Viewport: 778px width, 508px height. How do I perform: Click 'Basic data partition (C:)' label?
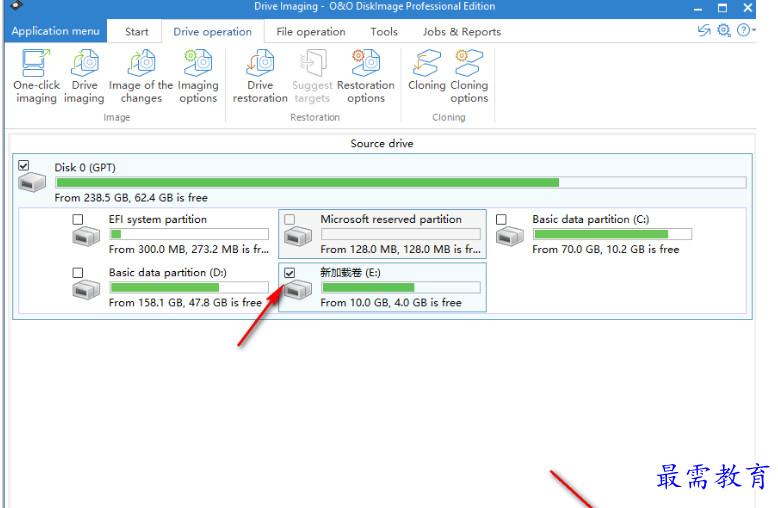590,219
